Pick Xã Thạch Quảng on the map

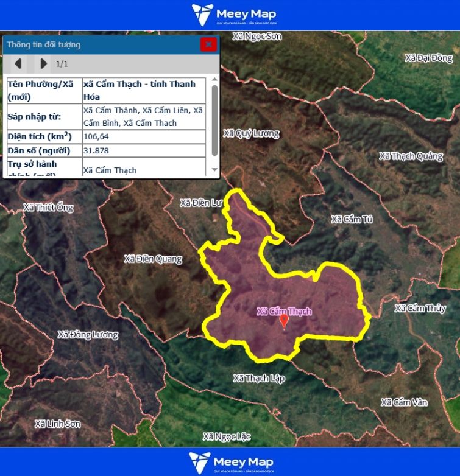point(411,156)
